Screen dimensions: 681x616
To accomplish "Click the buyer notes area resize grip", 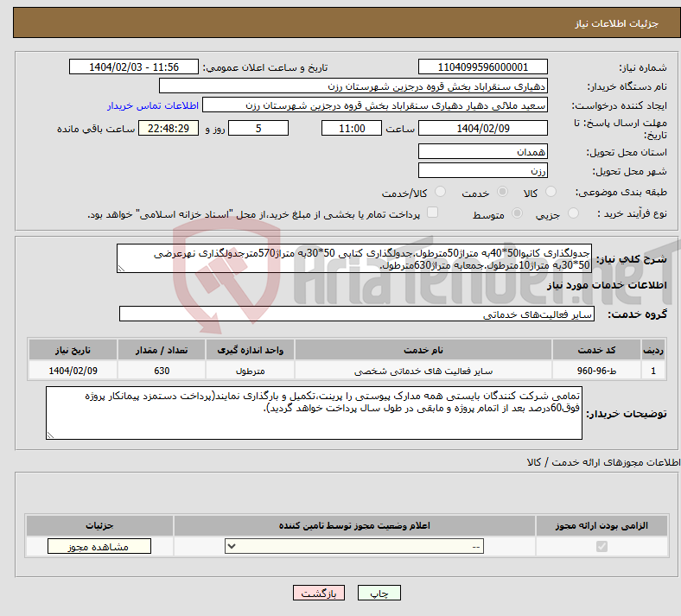I will [50, 435].
